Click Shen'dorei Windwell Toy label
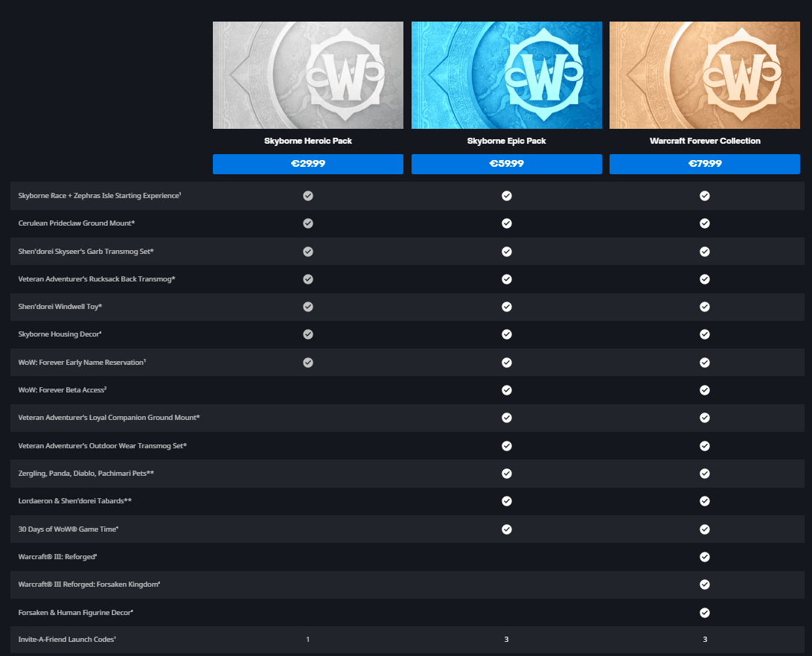812x656 pixels. (x=60, y=307)
